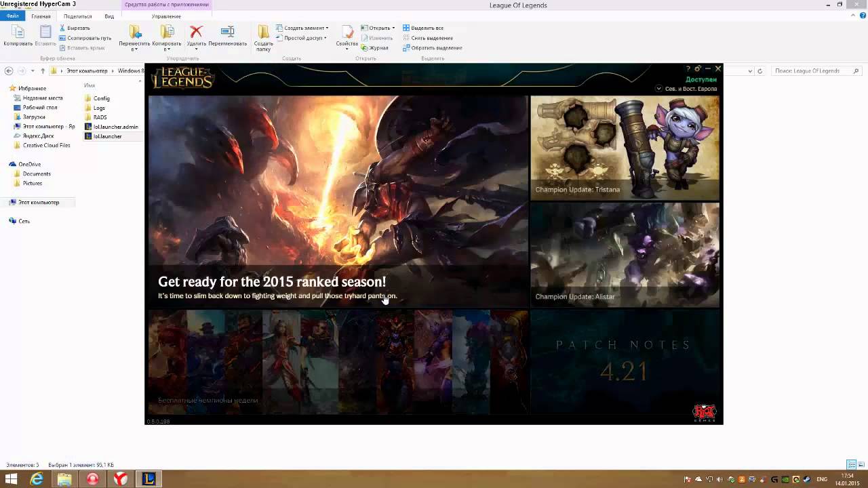
Task: Select the lol.launcher file
Action: click(x=107, y=136)
